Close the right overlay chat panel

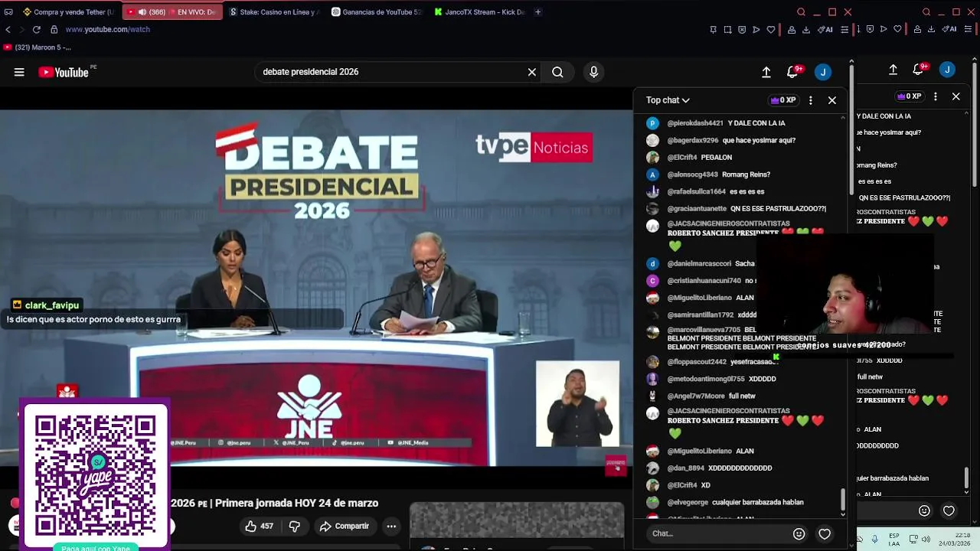click(x=955, y=96)
